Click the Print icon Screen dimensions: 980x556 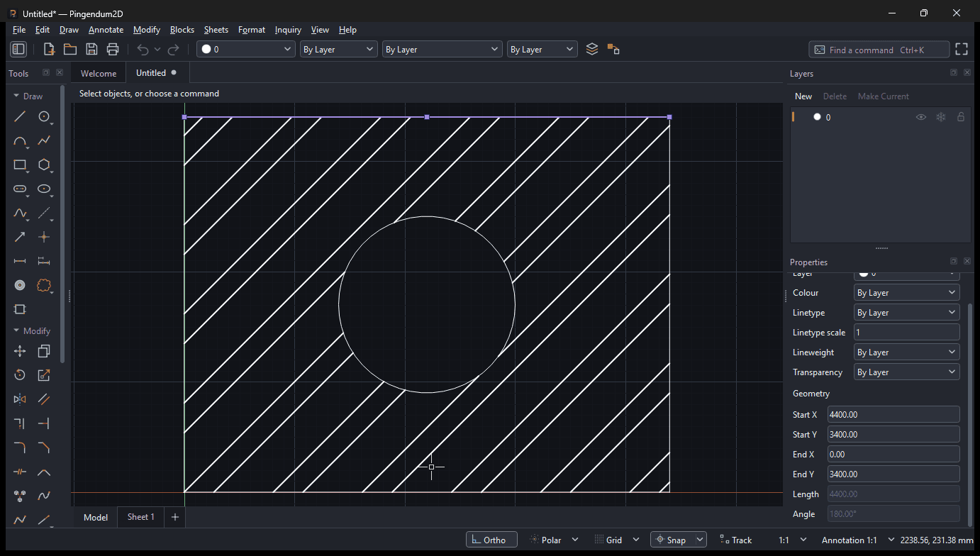[113, 49]
